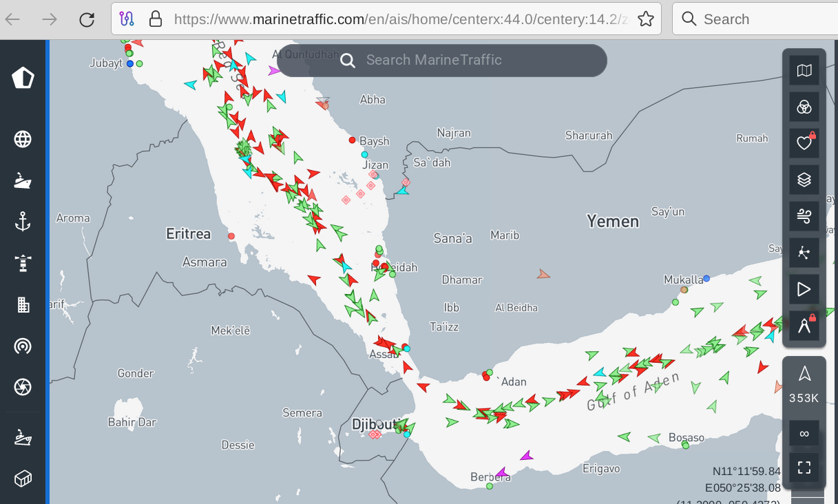Reload the current page
Screen dimensions: 838x504
[87, 19]
